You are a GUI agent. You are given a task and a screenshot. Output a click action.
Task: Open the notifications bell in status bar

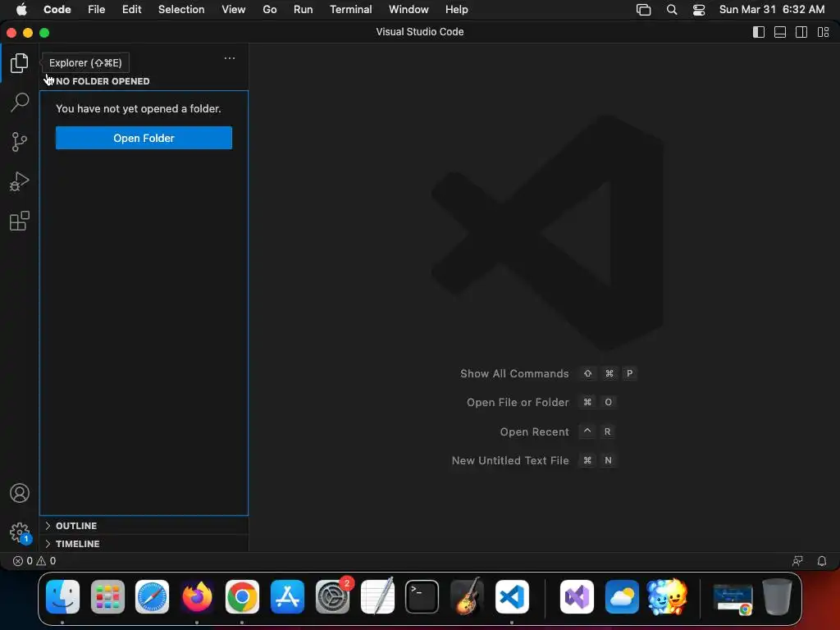click(x=821, y=561)
